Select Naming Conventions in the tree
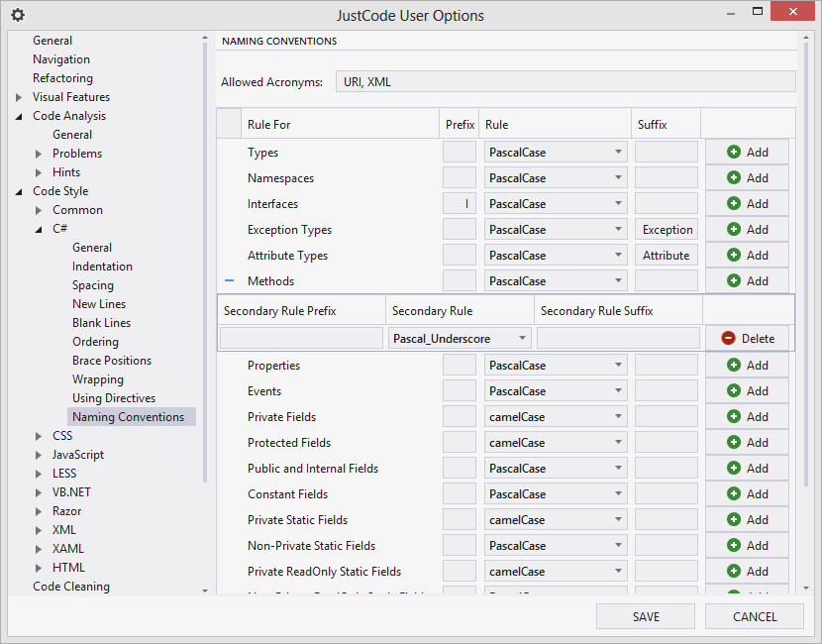The width and height of the screenshot is (822, 644). 131,417
